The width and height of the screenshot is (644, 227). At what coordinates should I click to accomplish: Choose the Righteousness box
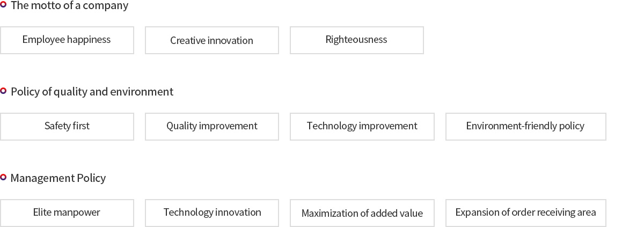tap(357, 40)
